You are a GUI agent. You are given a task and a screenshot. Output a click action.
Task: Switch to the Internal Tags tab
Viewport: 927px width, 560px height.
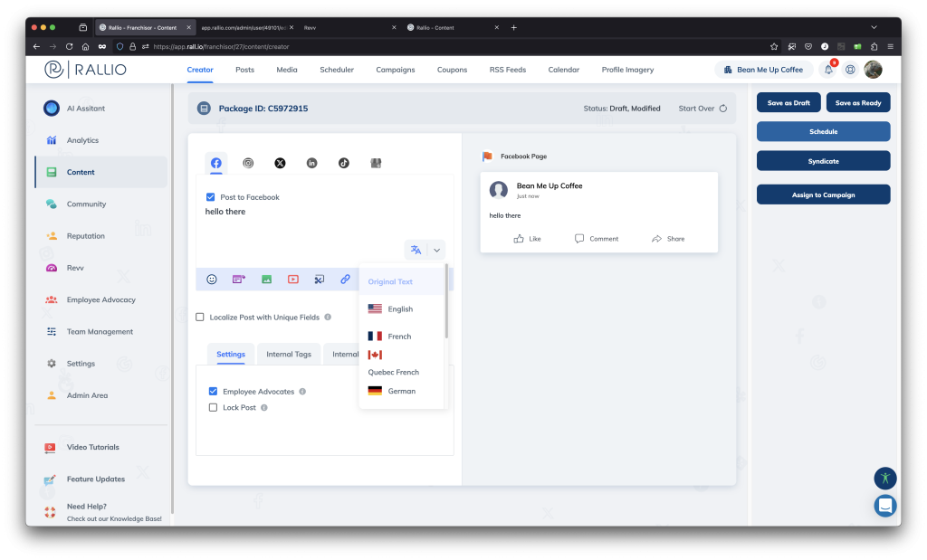coord(289,355)
